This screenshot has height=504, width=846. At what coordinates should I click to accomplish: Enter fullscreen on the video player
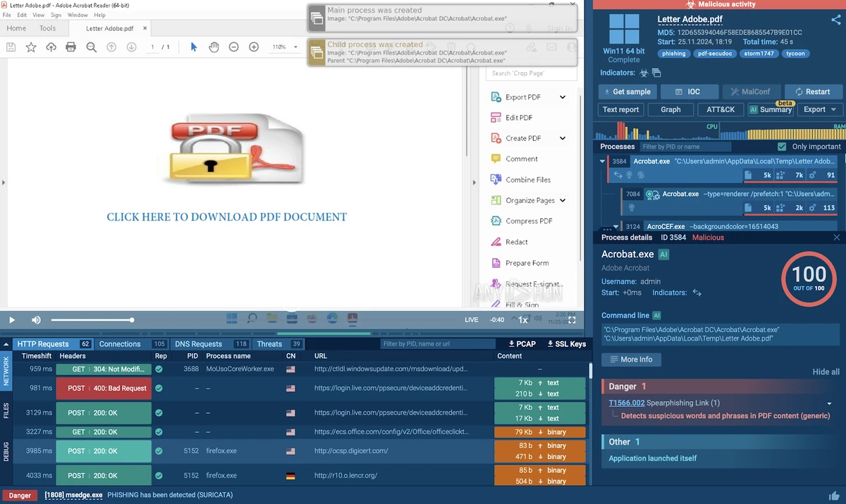click(572, 320)
